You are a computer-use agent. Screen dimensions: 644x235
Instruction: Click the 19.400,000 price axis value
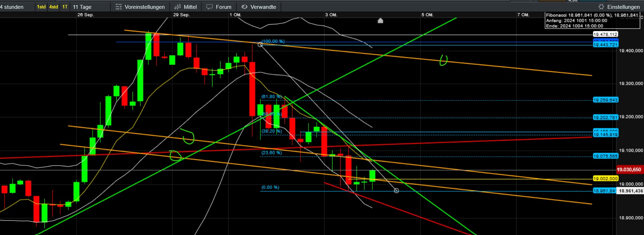[631, 51]
